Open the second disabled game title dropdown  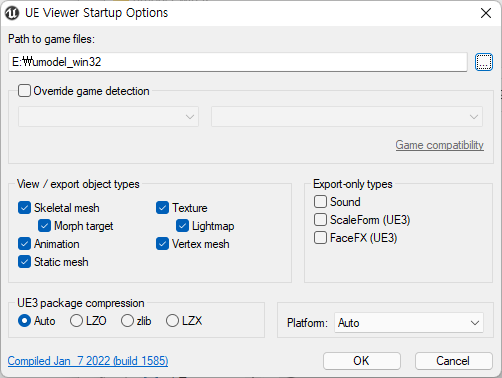347,117
